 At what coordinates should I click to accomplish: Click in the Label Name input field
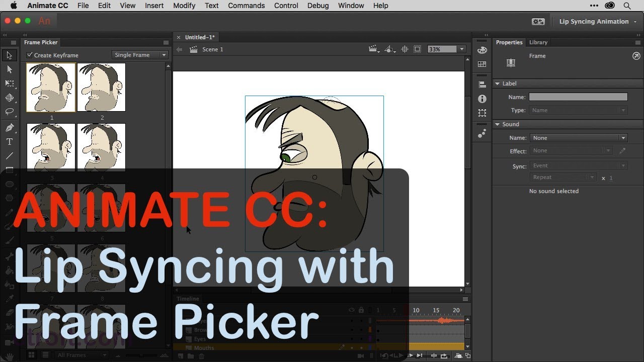click(578, 97)
